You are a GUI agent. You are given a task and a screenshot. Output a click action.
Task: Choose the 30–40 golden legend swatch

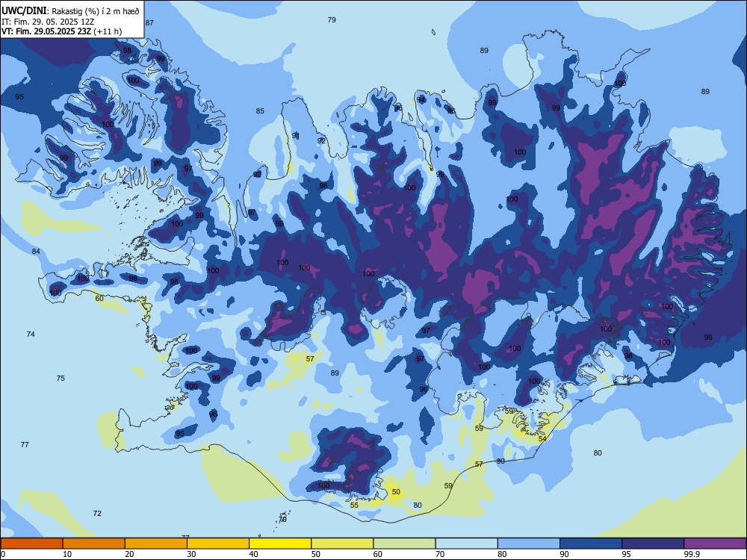[218, 544]
